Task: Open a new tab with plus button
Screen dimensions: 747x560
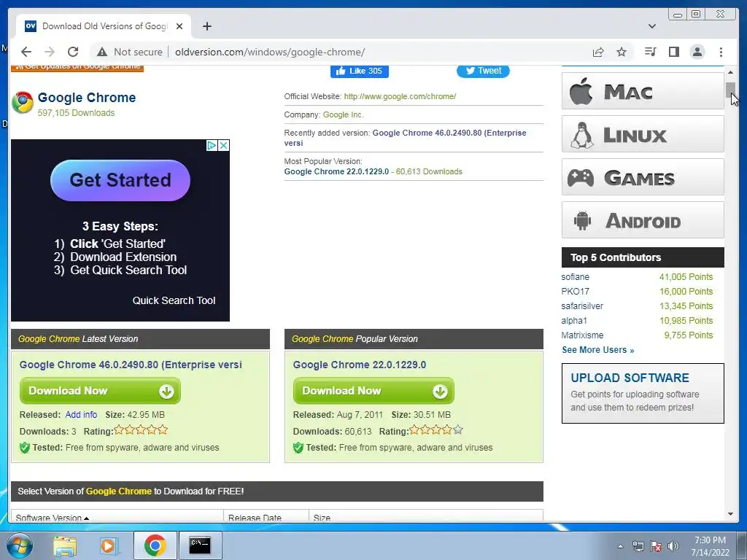Action: point(206,26)
